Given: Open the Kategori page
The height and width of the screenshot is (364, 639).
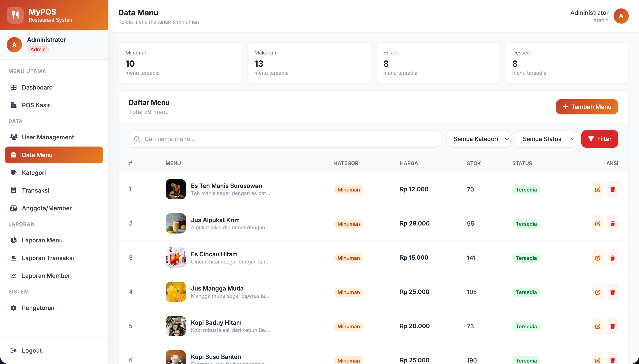Looking at the screenshot, I should (x=54, y=172).
